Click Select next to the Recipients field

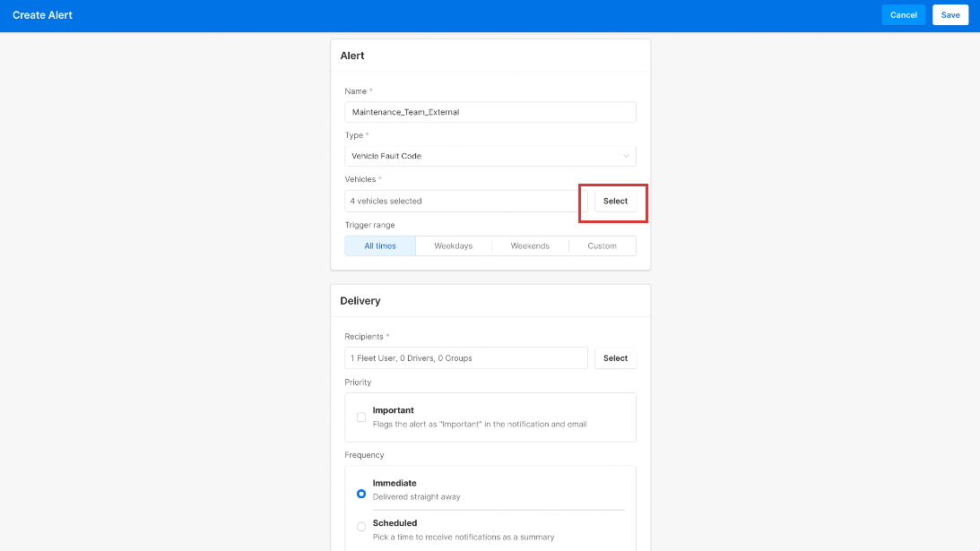point(615,358)
